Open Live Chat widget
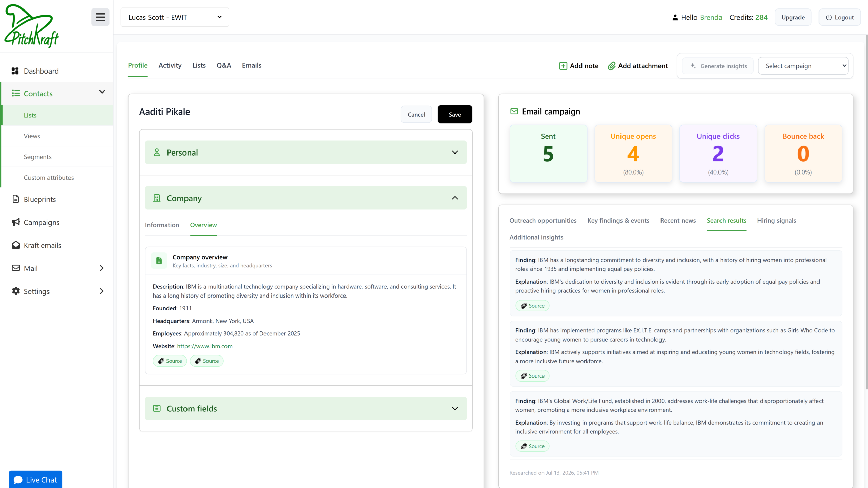Viewport: 868px width, 488px height. [x=36, y=480]
